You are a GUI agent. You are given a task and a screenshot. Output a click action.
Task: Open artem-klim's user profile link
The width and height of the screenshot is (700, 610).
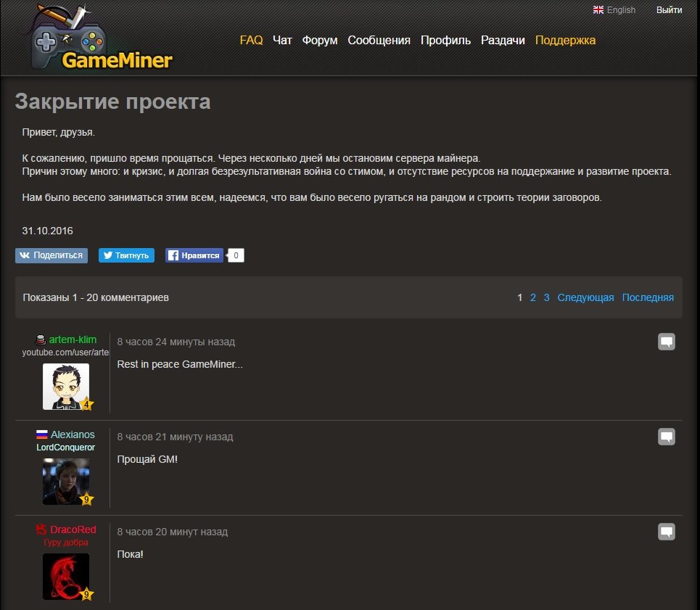[x=73, y=339]
